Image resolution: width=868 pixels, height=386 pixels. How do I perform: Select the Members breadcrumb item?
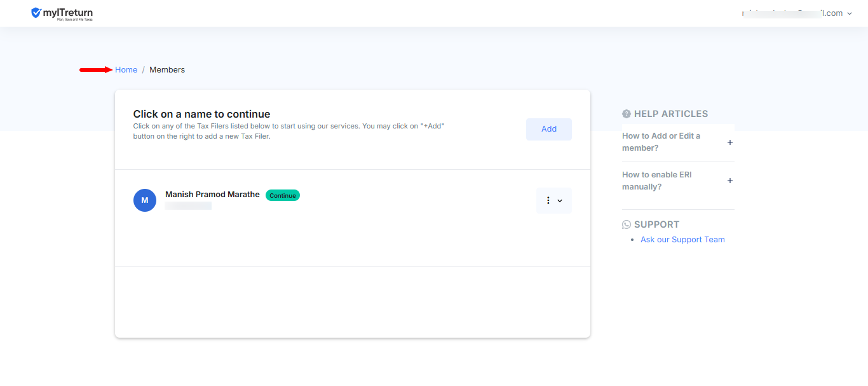click(x=167, y=70)
